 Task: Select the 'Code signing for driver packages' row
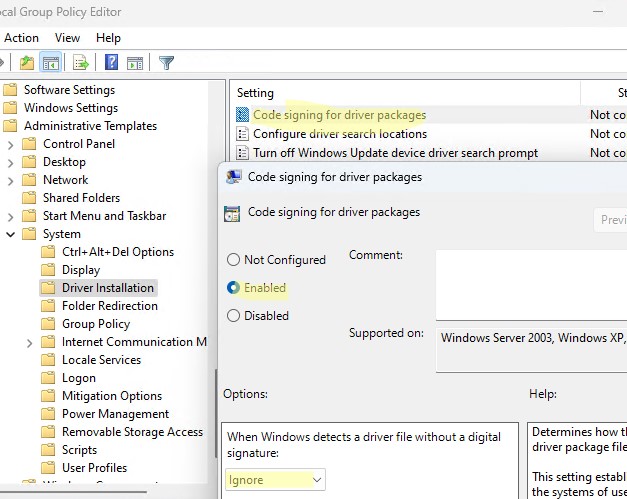pos(429,115)
